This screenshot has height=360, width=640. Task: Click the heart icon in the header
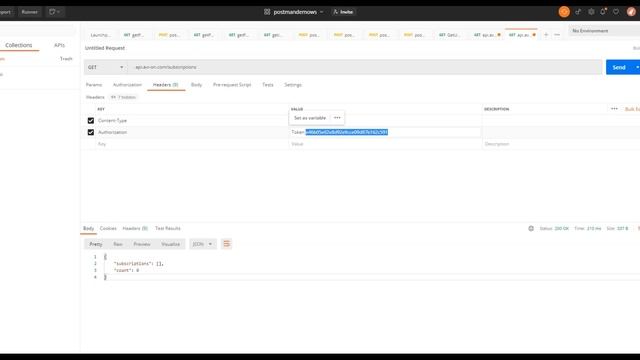(616, 12)
